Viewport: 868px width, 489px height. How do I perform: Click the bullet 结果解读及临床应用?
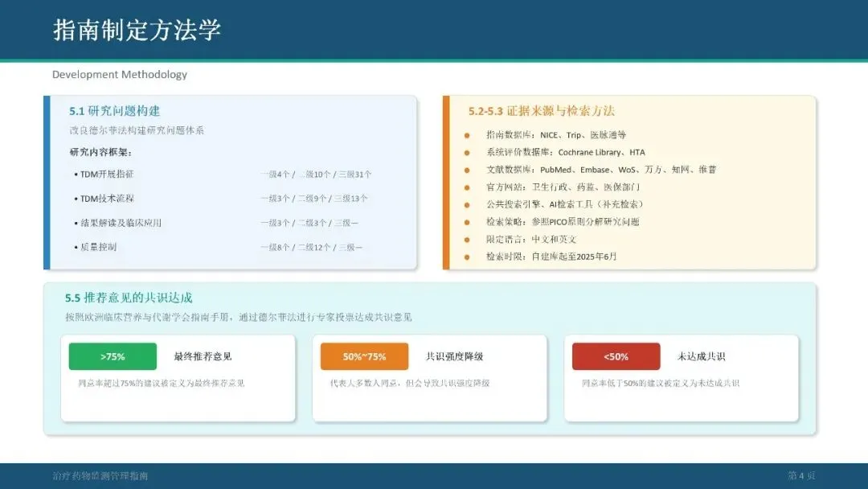pos(118,223)
